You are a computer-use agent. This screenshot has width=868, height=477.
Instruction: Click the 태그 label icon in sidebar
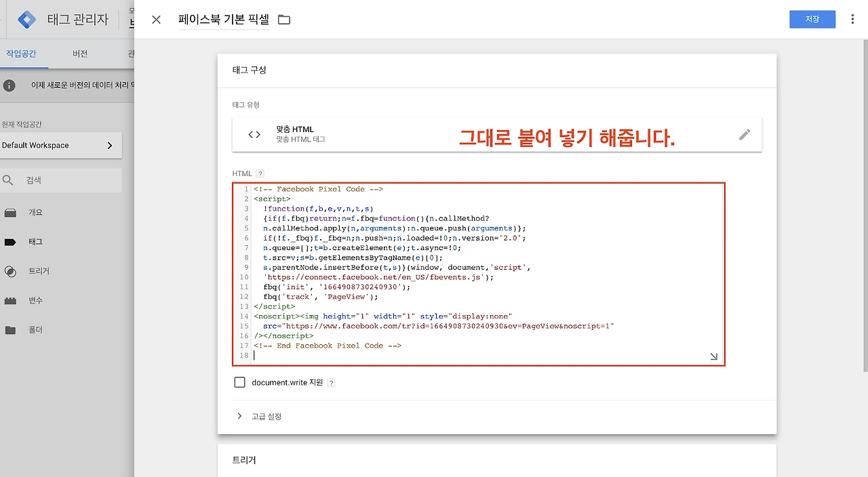(x=10, y=242)
